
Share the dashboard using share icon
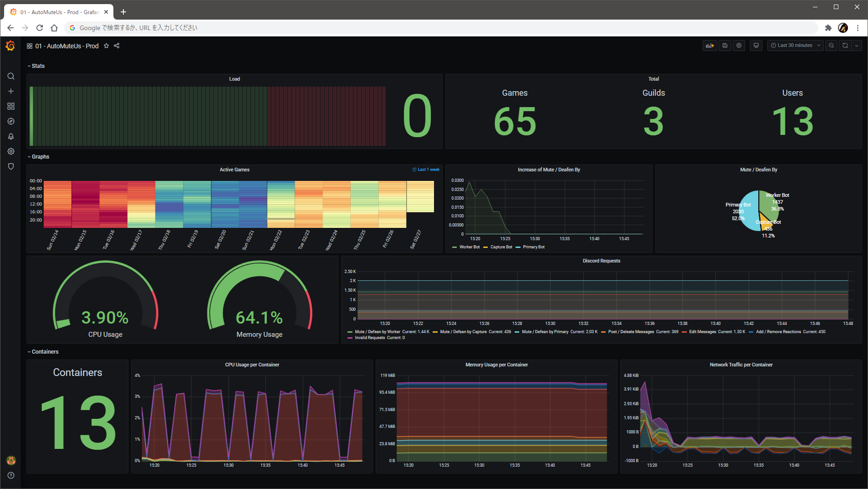coord(117,46)
